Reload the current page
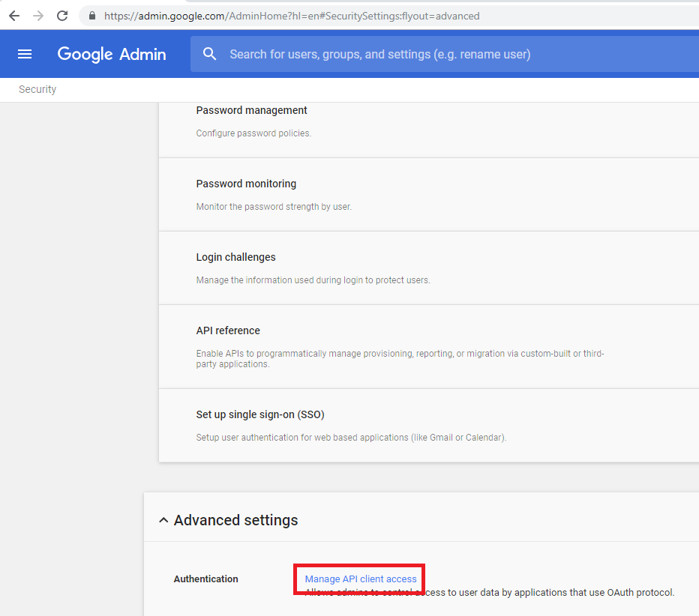 [x=62, y=16]
